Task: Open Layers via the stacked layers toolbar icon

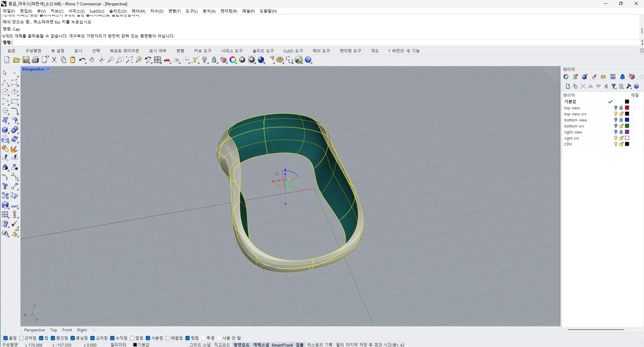Action: coord(224,60)
